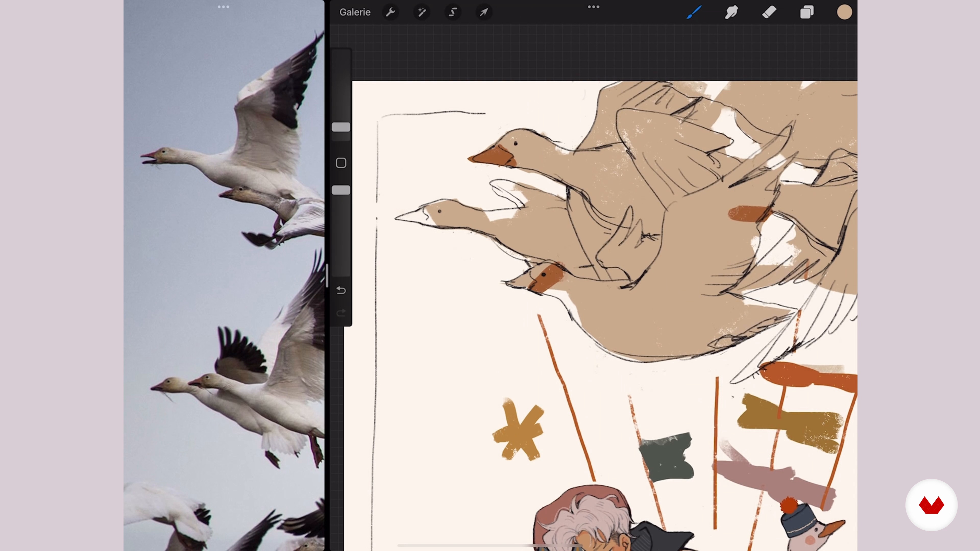Open the Adjustments magic wand menu
Viewport: 980px width, 551px height.
tap(422, 12)
